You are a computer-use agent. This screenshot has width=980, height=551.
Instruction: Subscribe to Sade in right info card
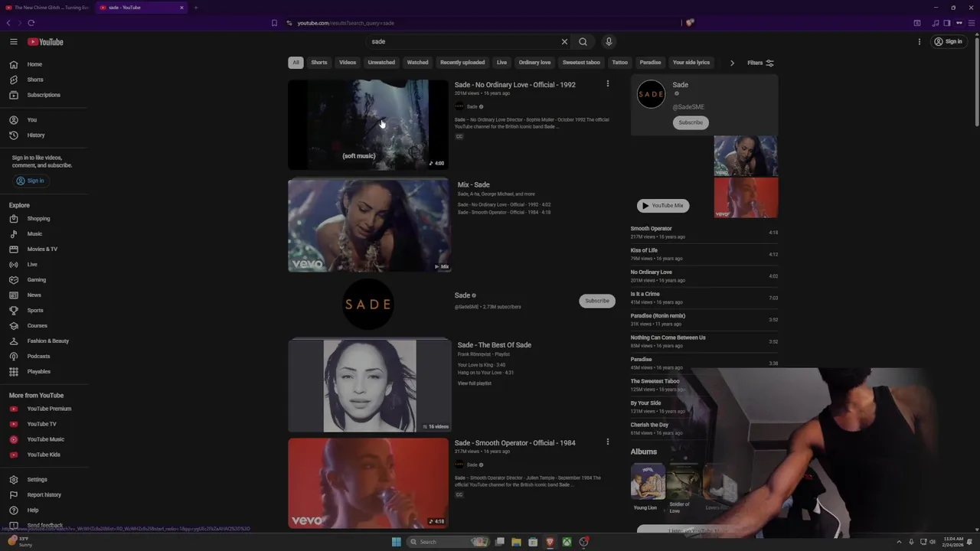coord(691,122)
